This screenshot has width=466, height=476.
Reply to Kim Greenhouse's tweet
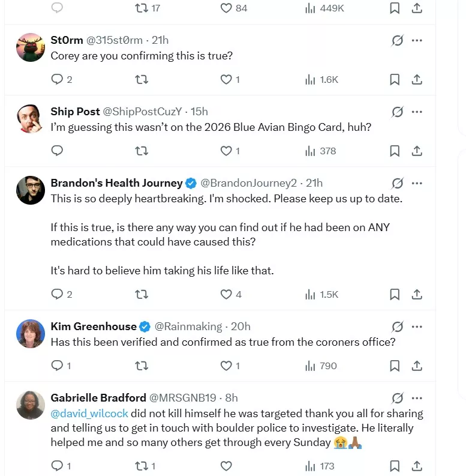point(58,366)
